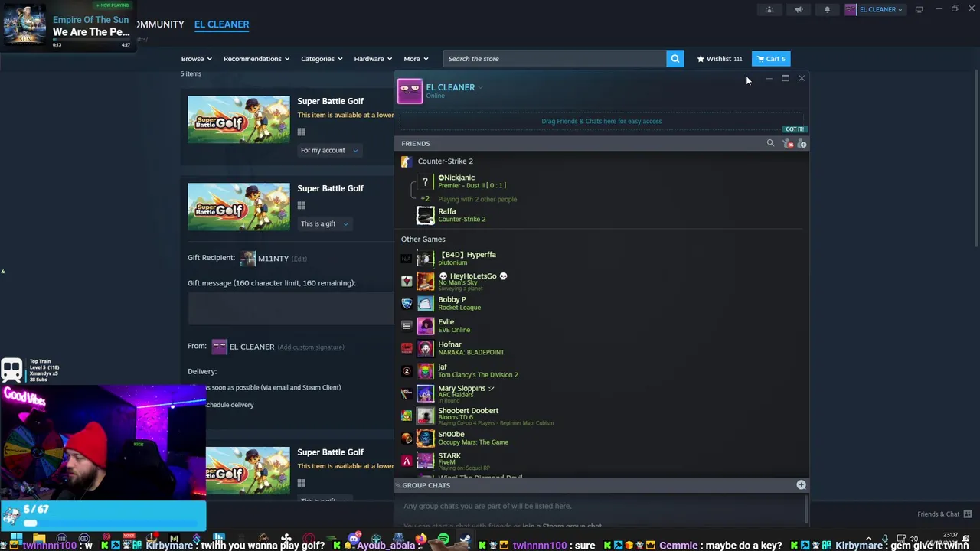
Task: Select Hofnar avatar playing NARAKA: BLADEPOINT
Action: point(425,348)
